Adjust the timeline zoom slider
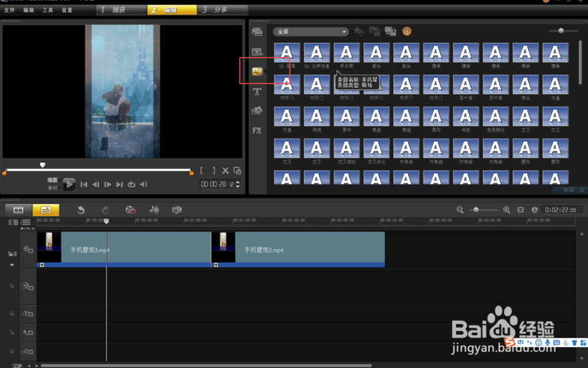 476,210
